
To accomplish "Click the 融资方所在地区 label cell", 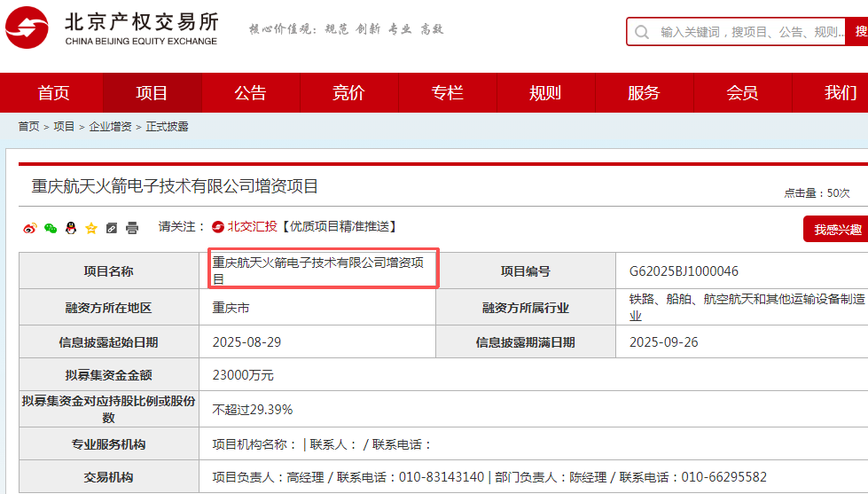I will tap(109, 308).
